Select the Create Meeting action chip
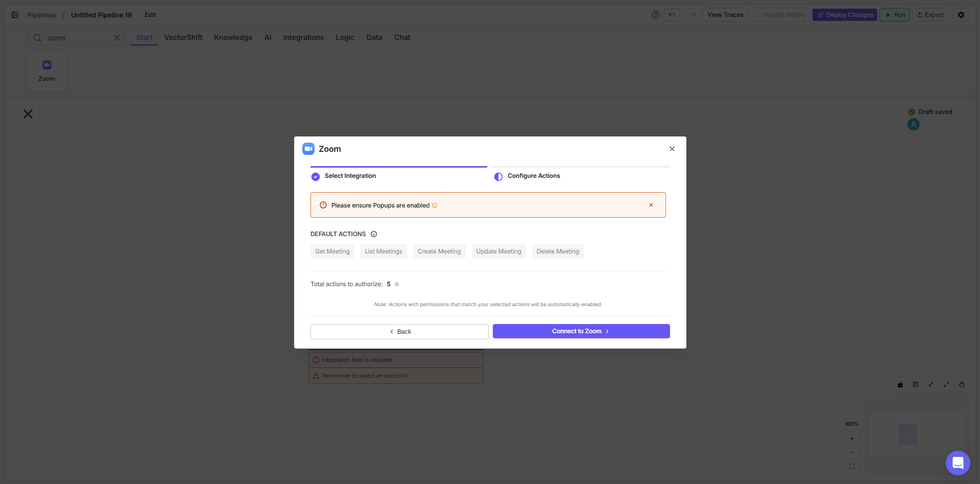The width and height of the screenshot is (980, 484). pyautogui.click(x=439, y=251)
